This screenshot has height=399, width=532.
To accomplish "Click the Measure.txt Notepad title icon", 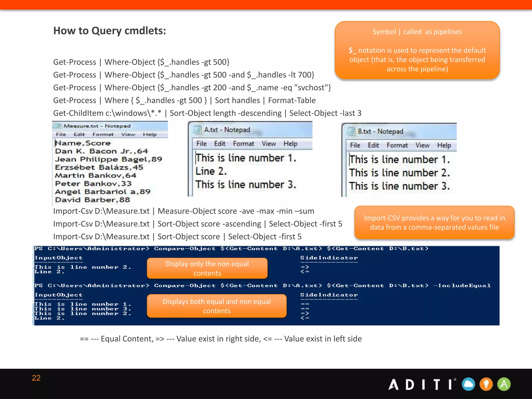I will pos(57,126).
